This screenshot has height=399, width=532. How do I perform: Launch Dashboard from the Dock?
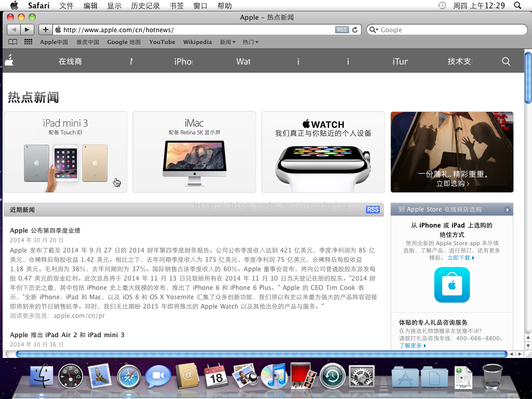coord(71,376)
